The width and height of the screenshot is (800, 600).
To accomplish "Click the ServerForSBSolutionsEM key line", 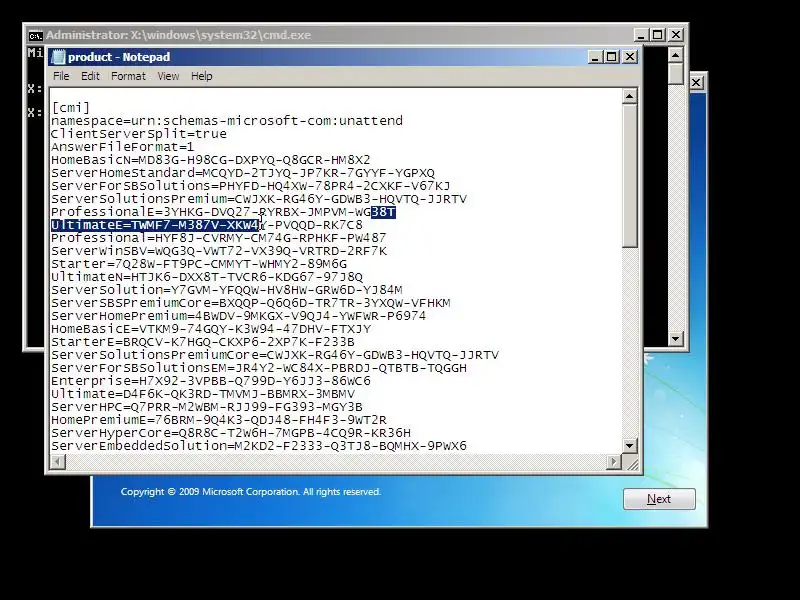I will click(x=259, y=368).
